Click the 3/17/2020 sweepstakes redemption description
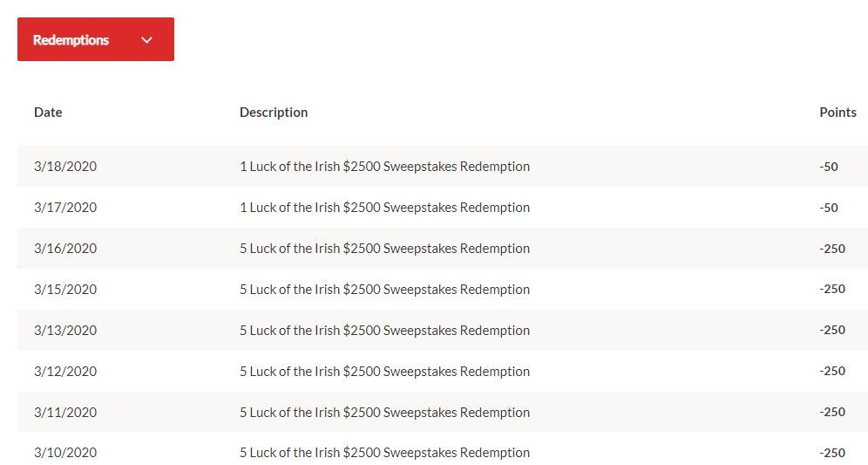The image size is (868, 465). click(x=384, y=208)
